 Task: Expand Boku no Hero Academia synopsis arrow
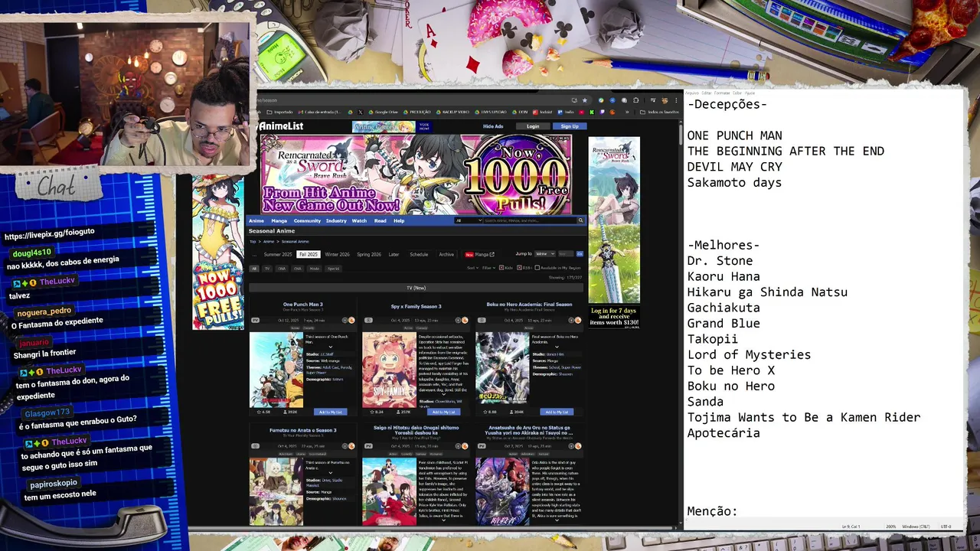click(557, 347)
